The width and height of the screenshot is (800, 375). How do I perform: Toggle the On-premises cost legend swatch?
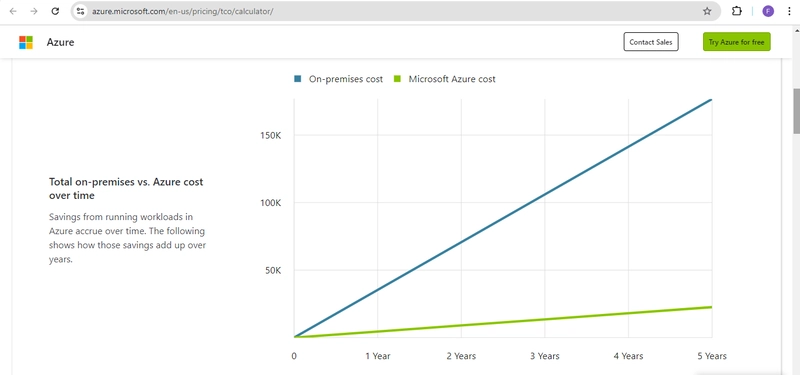click(x=297, y=79)
